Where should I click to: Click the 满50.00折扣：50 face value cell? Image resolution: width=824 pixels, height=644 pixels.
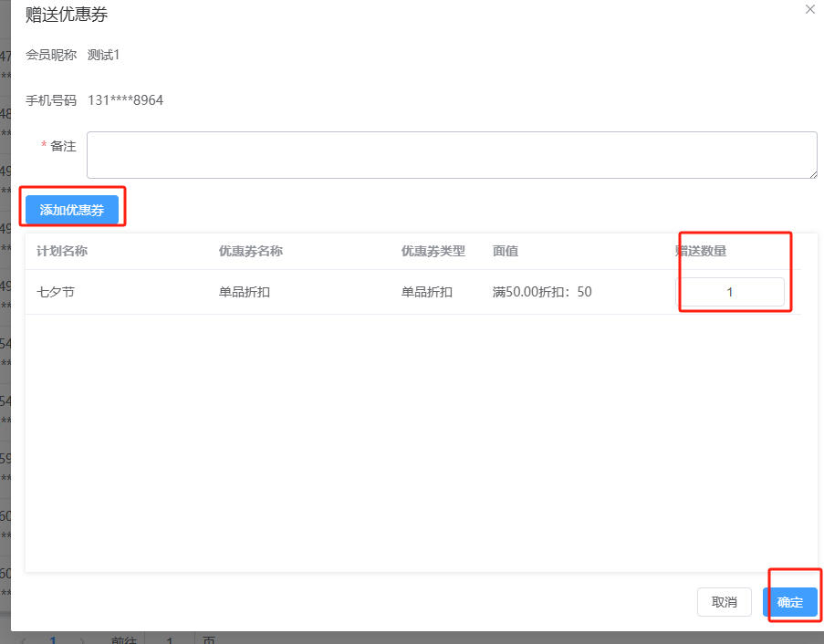coord(542,292)
